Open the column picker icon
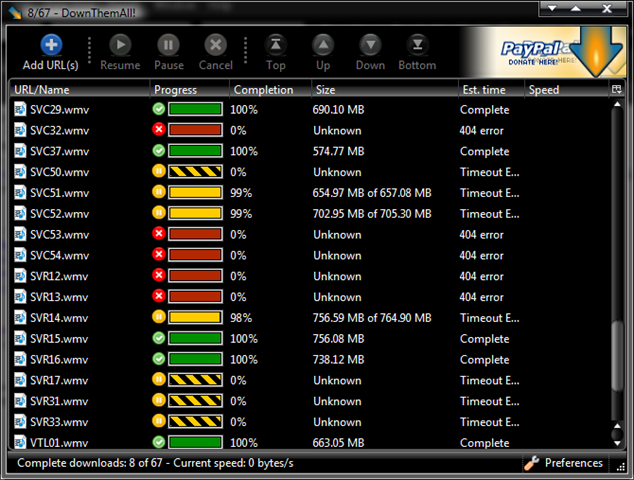This screenshot has width=634, height=480. click(x=617, y=89)
